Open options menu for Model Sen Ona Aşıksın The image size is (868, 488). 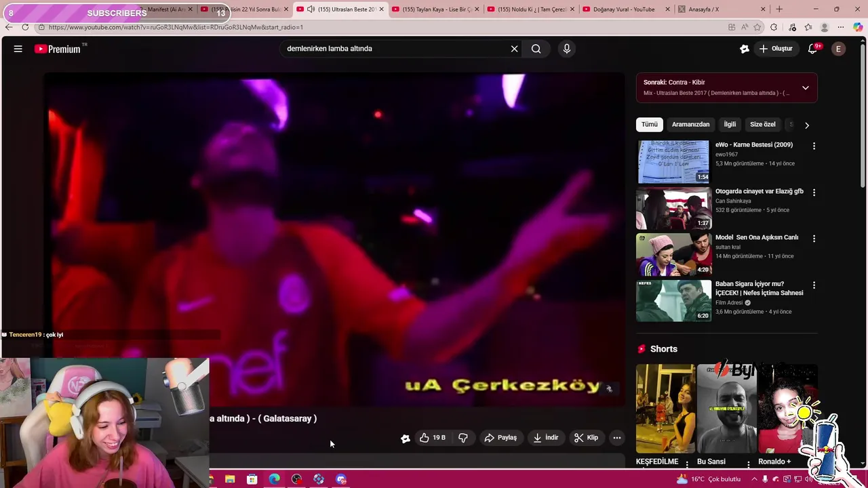pos(814,239)
